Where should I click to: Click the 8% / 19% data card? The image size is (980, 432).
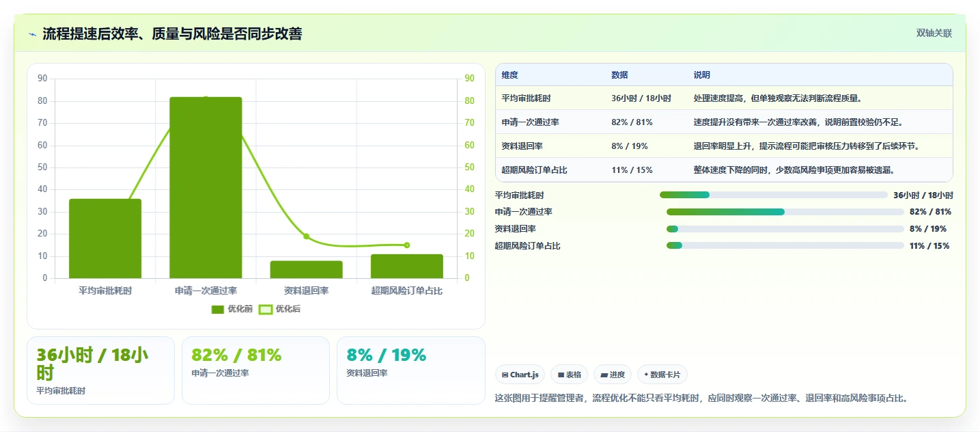(411, 370)
